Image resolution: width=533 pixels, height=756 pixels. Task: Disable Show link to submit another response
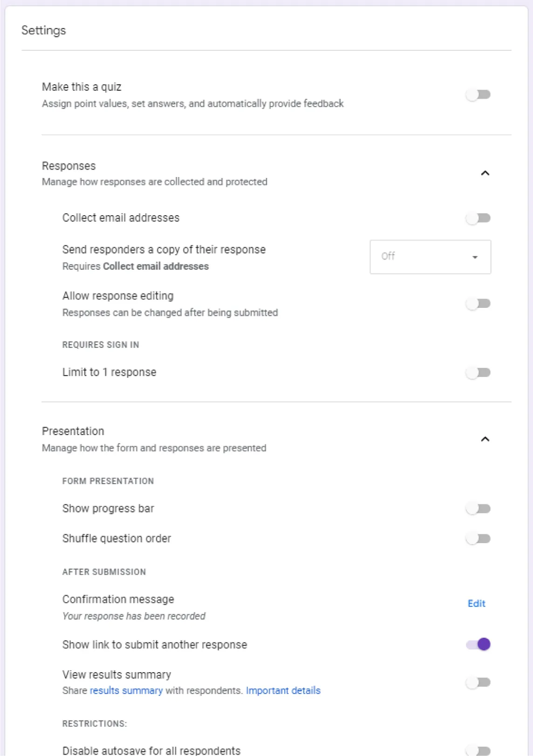(x=478, y=644)
